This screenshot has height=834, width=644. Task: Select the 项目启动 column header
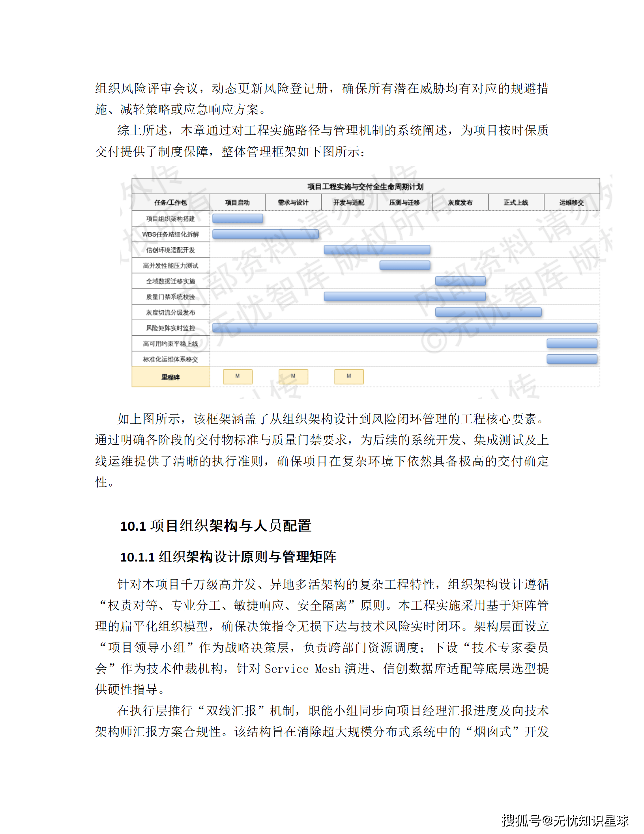[239, 202]
